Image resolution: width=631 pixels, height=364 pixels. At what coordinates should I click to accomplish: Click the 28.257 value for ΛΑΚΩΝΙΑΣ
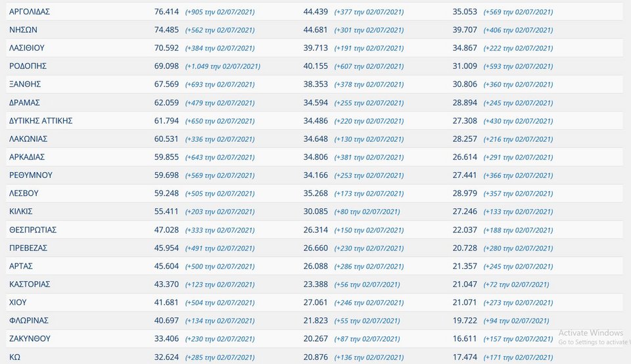(x=465, y=139)
